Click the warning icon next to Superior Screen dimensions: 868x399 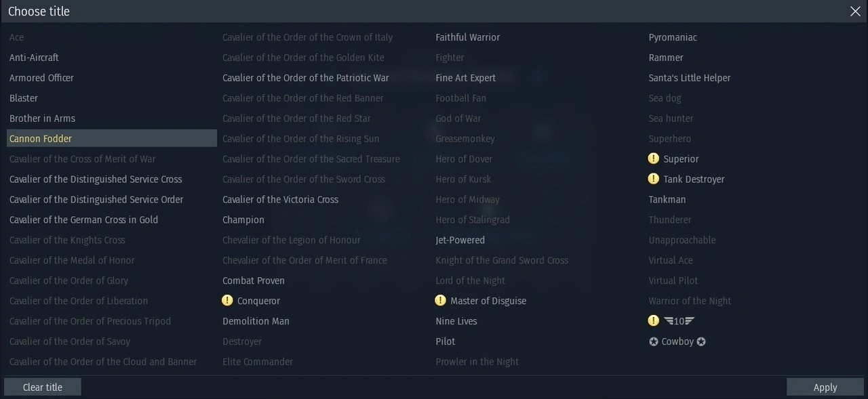[654, 159]
